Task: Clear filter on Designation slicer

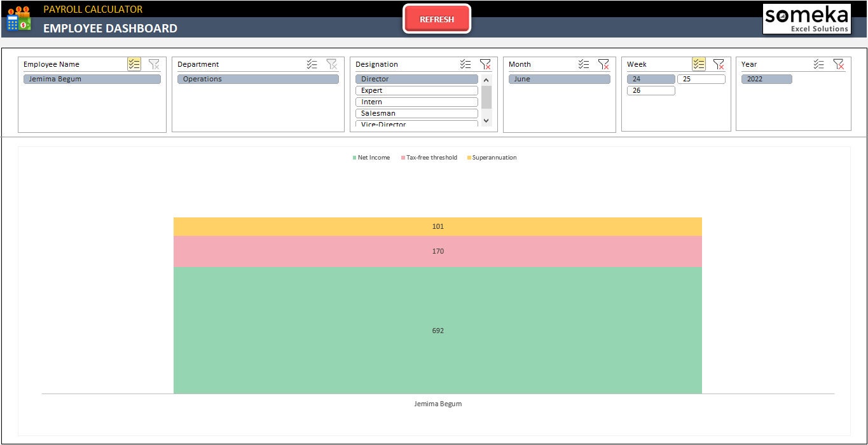Action: point(485,64)
